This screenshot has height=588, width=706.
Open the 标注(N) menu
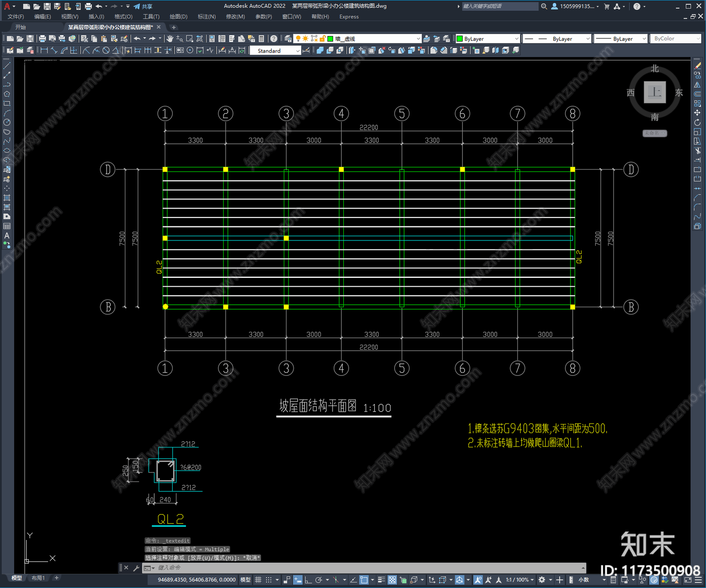tap(207, 17)
